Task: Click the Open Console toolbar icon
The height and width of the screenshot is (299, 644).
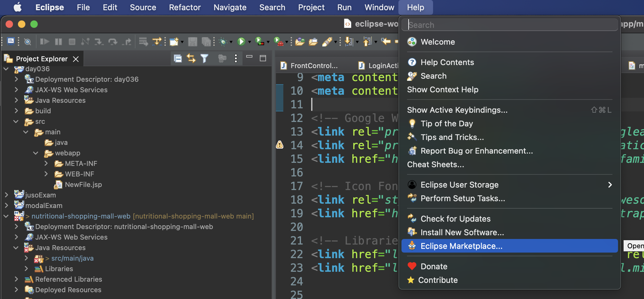Action: pyautogui.click(x=11, y=41)
